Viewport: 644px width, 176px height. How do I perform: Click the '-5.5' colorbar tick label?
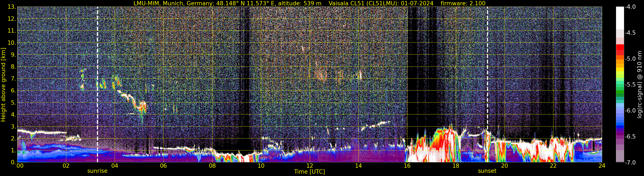(630, 85)
